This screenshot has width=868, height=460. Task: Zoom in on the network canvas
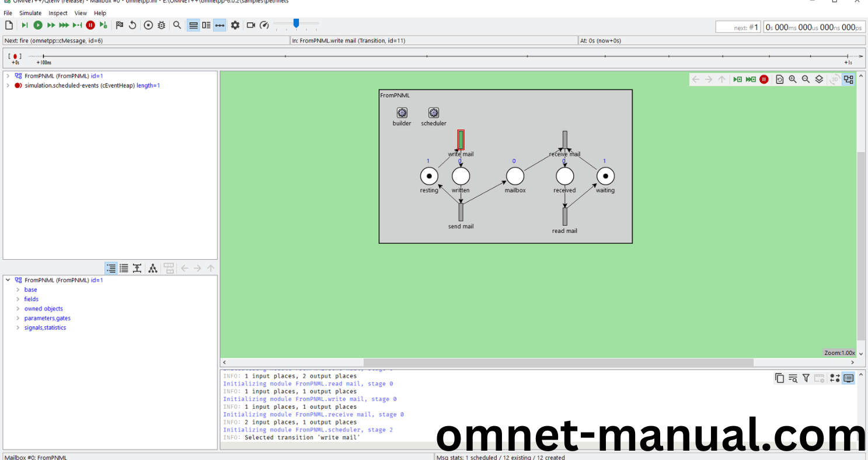pyautogui.click(x=793, y=79)
